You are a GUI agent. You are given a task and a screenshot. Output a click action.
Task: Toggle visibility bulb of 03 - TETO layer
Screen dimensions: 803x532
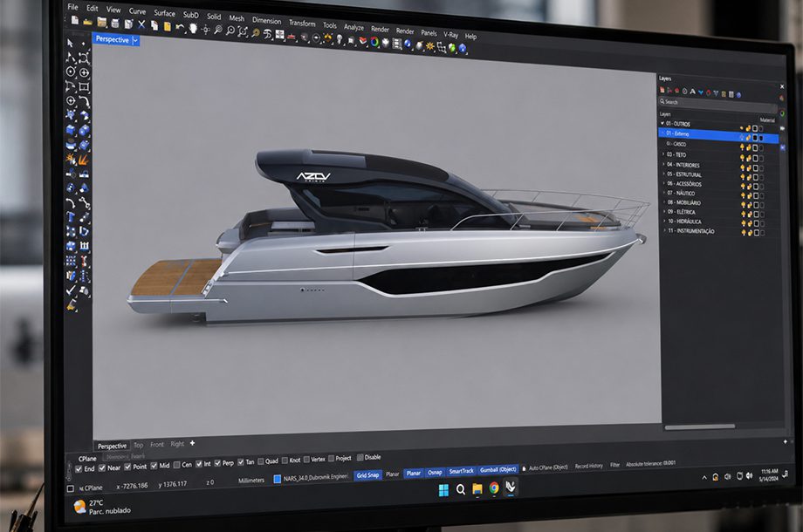[743, 158]
